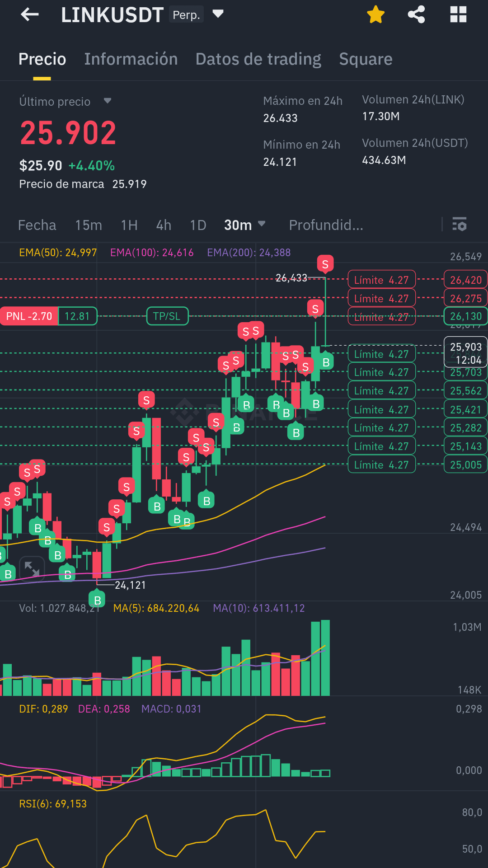Open the share icon
The image size is (488, 868).
(x=416, y=14)
